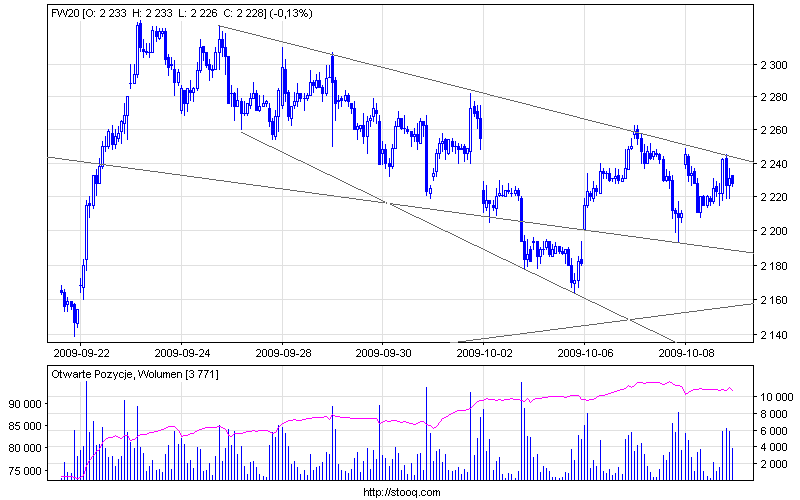Click the 2009-09-28 date label
The height and width of the screenshot is (500, 800).
coord(283,353)
